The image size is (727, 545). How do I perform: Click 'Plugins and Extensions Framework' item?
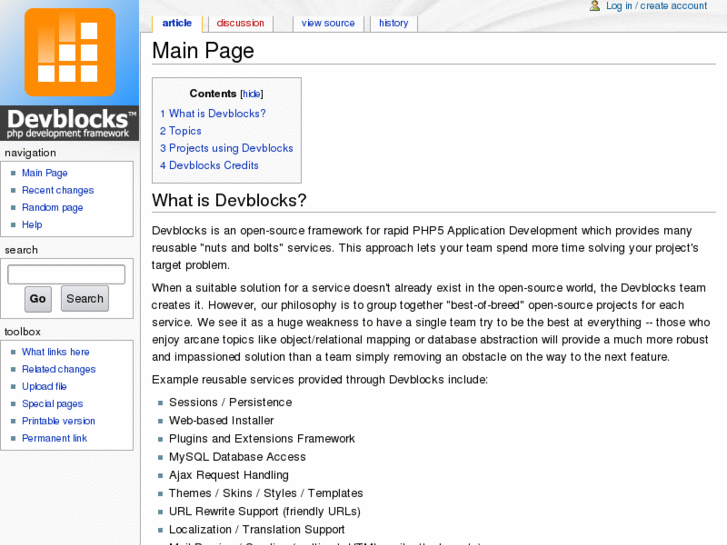(x=261, y=438)
